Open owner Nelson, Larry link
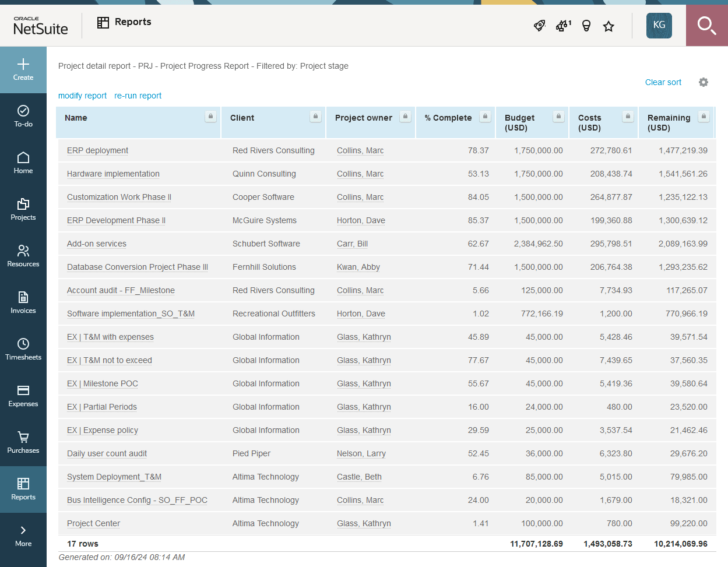This screenshot has height=567, width=728. tap(361, 453)
